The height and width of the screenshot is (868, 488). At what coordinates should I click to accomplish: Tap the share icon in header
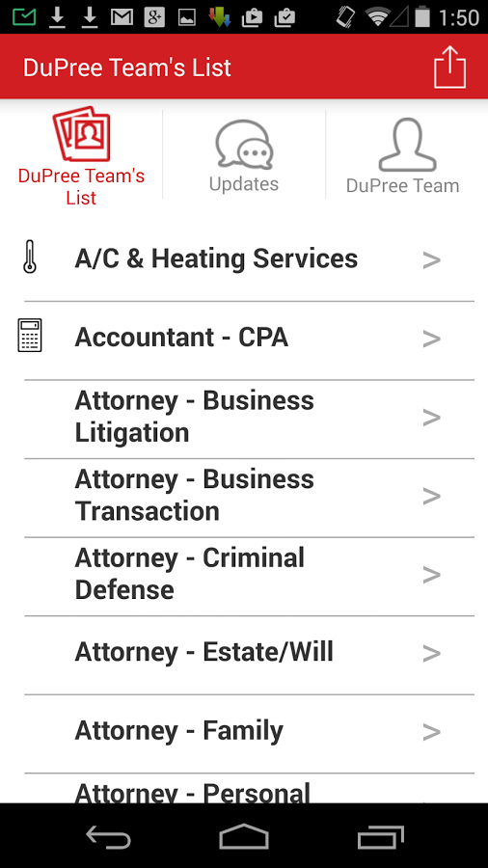(449, 67)
